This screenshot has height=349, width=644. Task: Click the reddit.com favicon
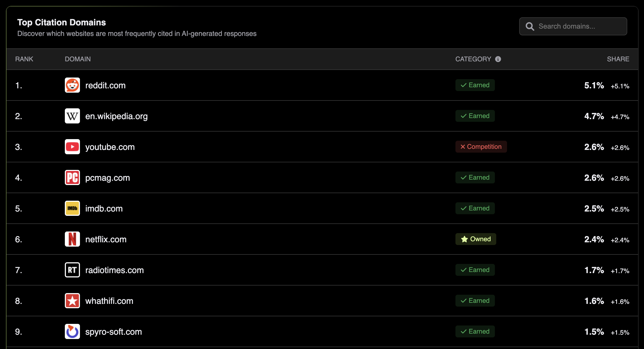pos(72,85)
